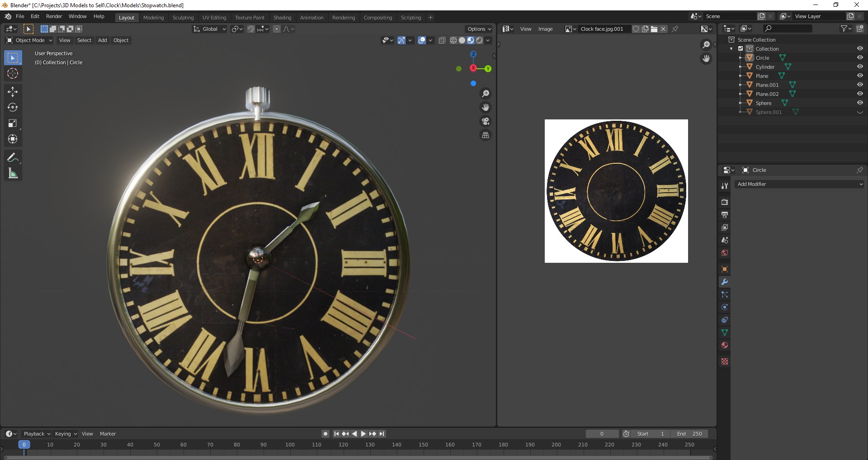Click the Add menu in viewport header
Screen dimensions: 868x460
103,40
